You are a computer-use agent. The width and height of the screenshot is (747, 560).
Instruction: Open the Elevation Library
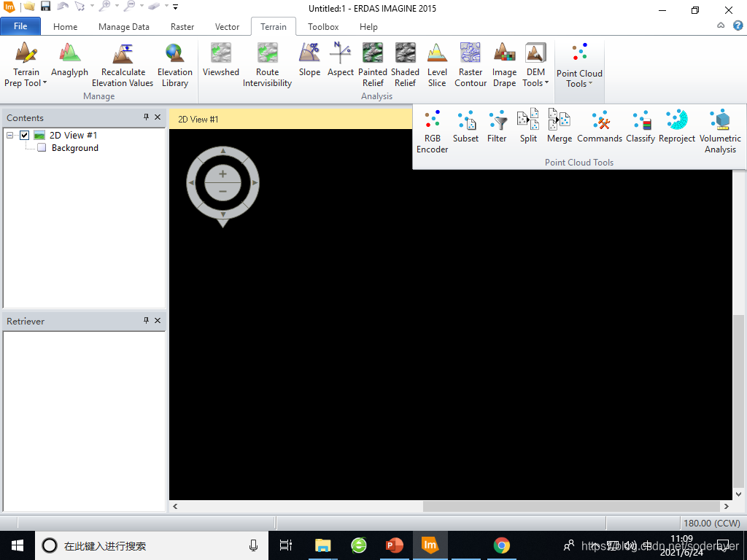click(175, 65)
